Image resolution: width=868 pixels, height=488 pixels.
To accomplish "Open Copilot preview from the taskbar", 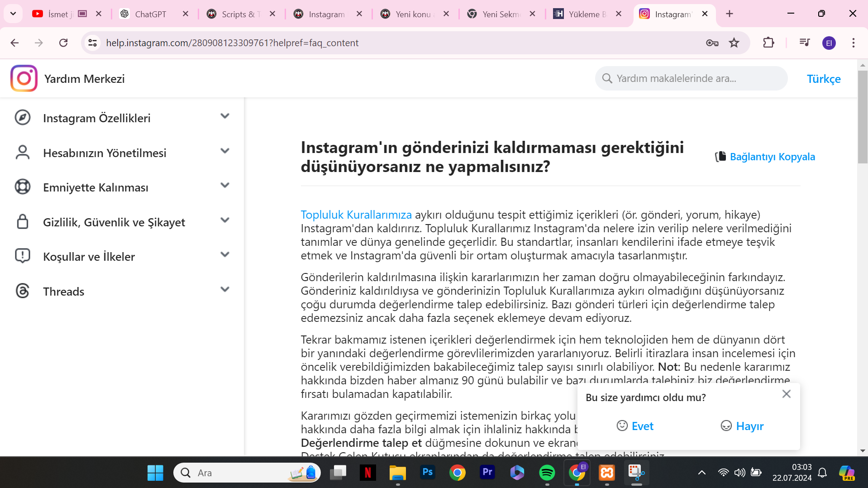I will point(847,473).
